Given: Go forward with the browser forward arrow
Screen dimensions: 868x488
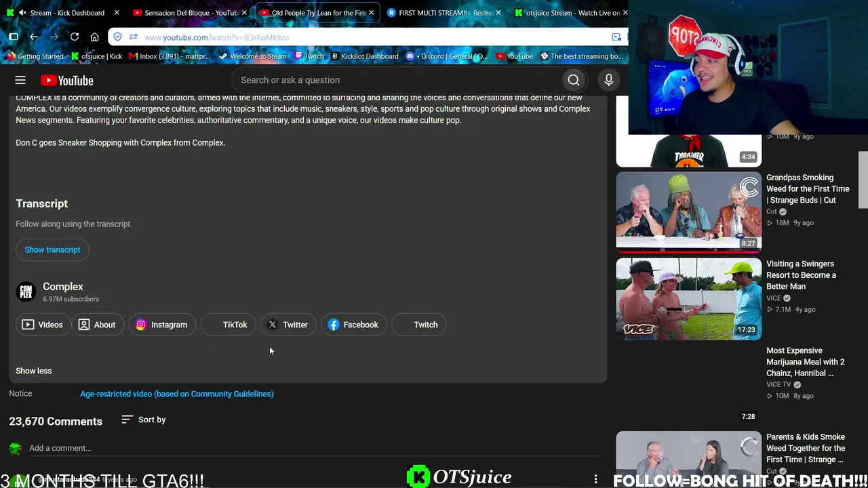Looking at the screenshot, I should (x=54, y=37).
